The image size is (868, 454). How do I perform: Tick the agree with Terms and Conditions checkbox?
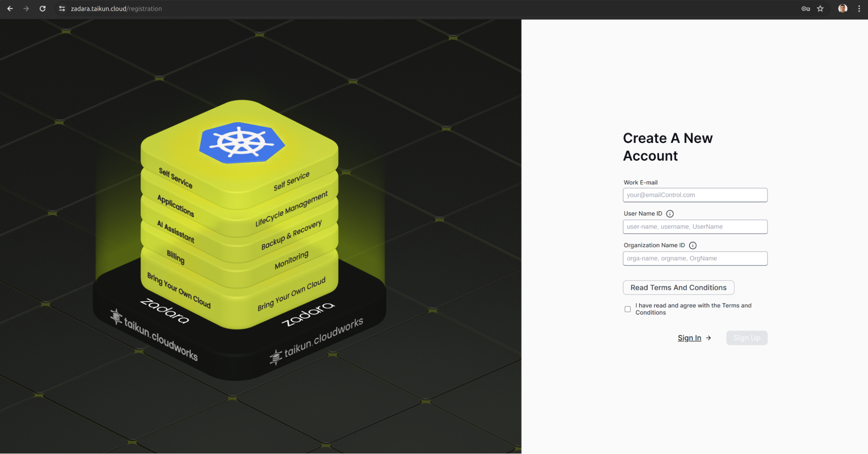(x=627, y=309)
